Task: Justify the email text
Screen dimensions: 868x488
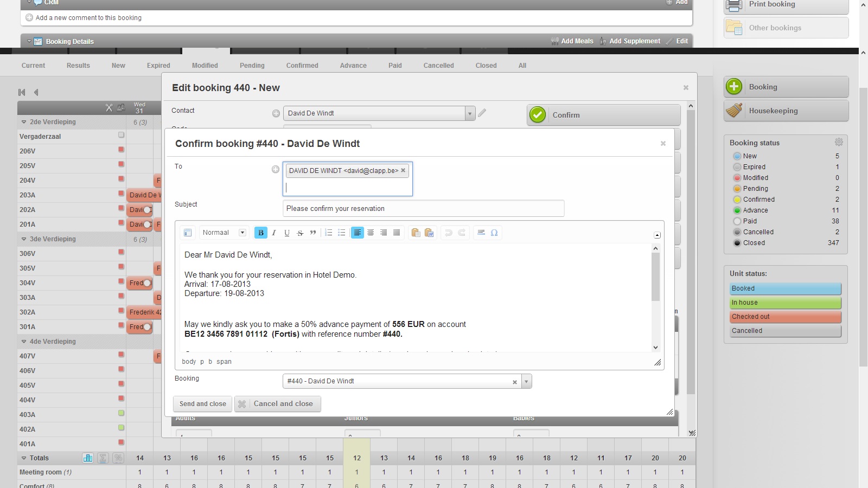Action: 397,233
